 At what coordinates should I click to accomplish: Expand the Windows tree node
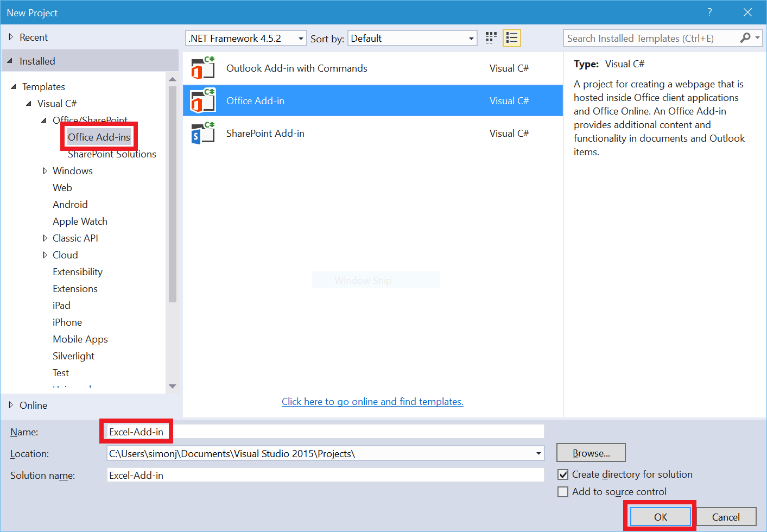pos(45,171)
